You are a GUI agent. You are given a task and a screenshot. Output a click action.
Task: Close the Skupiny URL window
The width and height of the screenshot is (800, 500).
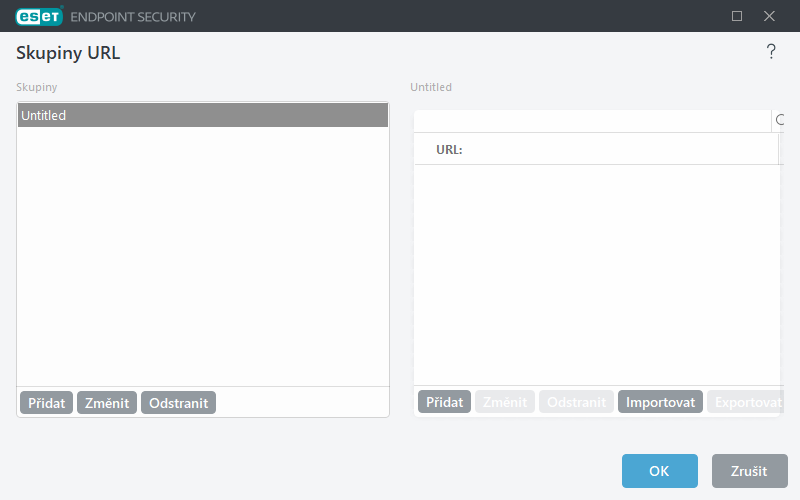coord(769,16)
